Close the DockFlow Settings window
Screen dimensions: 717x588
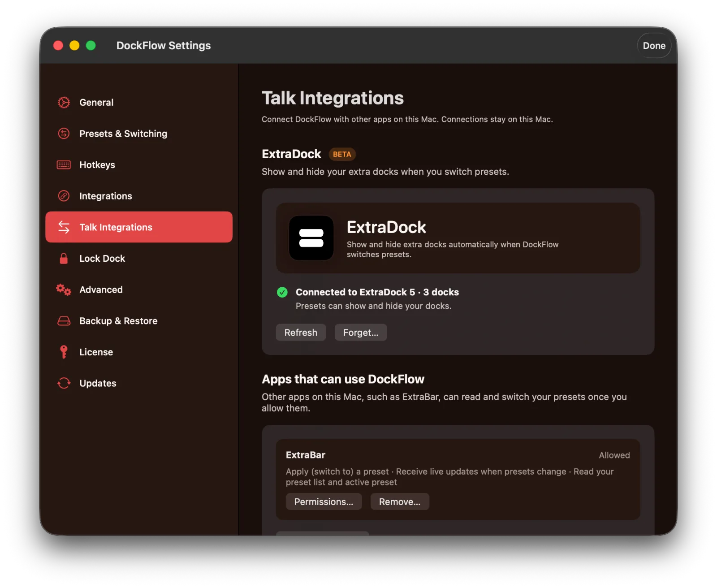click(58, 46)
